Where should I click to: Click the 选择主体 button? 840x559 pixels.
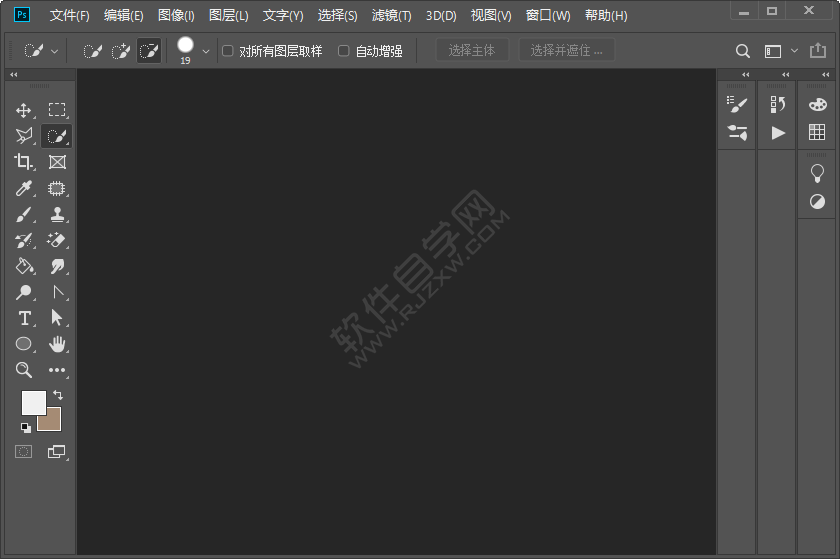pos(472,51)
